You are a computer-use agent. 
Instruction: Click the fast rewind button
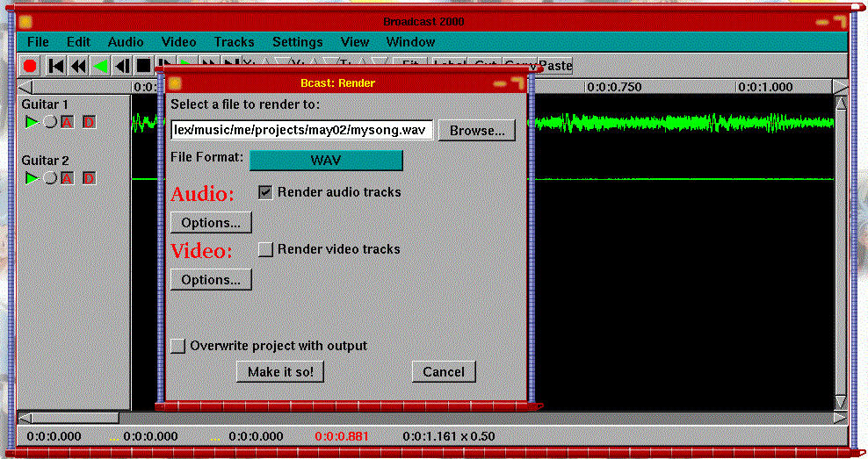[78, 66]
